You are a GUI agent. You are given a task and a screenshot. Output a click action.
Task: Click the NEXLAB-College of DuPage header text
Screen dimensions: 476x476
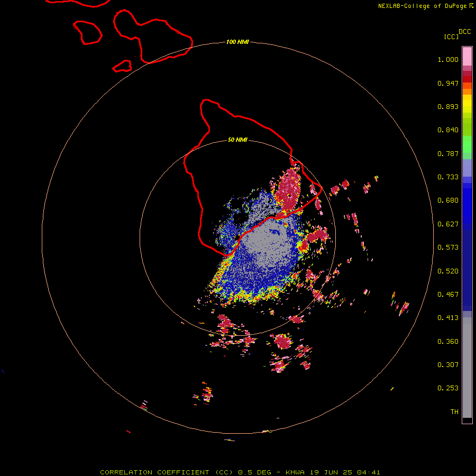[x=423, y=6]
